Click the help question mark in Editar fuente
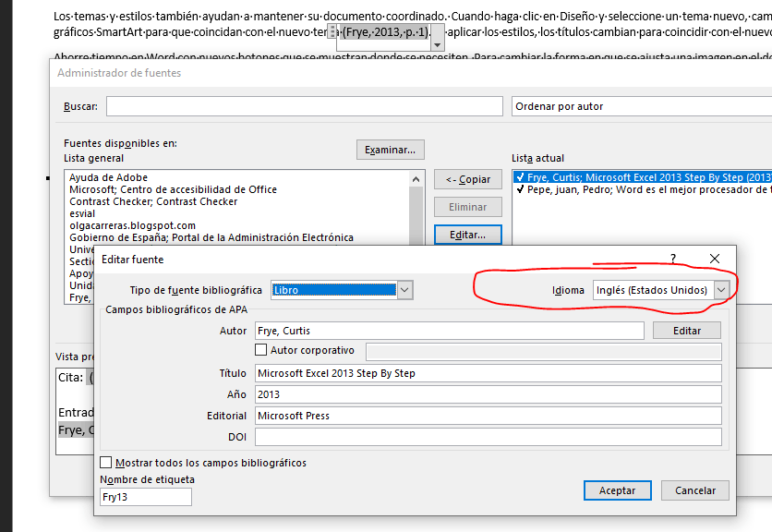This screenshot has width=772, height=532. [x=673, y=259]
